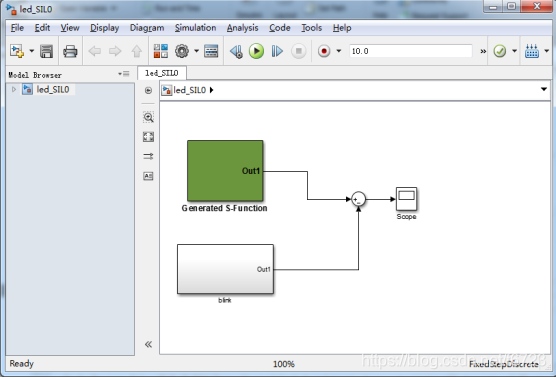The image size is (556, 379).
Task: Select the led_SIL0 tab
Action: (162, 73)
